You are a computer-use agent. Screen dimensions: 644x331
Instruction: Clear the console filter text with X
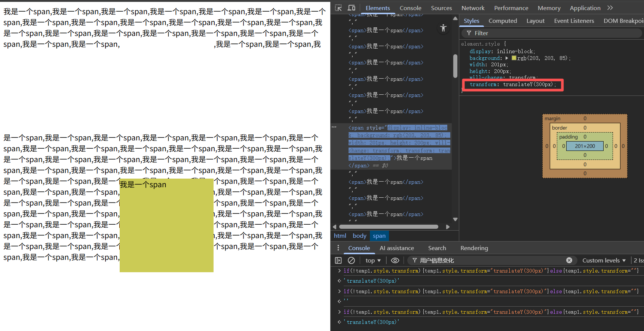569,260
